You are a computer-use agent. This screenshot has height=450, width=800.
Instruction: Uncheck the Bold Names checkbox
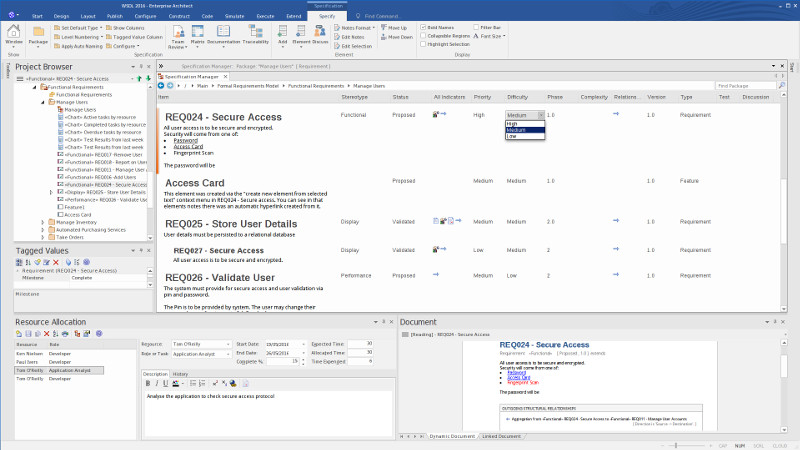coord(422,27)
